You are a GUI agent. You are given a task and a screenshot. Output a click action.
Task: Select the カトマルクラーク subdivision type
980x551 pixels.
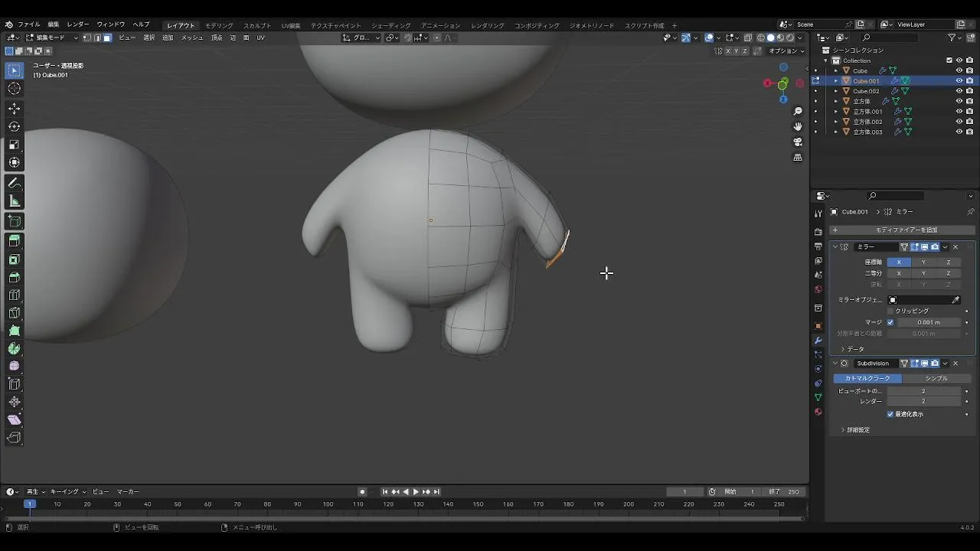coord(867,378)
